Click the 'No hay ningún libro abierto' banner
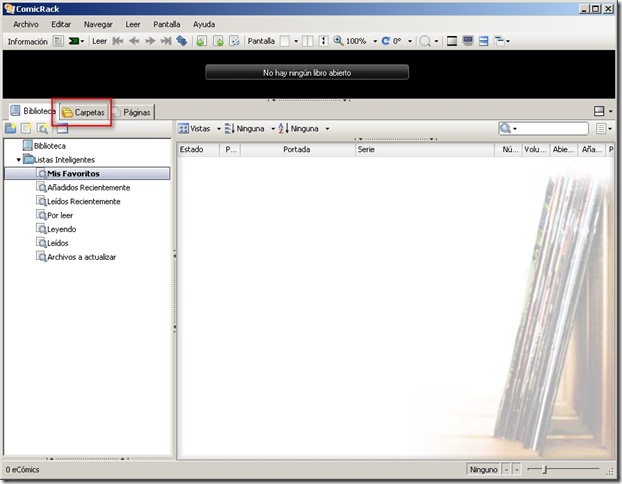The image size is (622, 484). (x=307, y=73)
